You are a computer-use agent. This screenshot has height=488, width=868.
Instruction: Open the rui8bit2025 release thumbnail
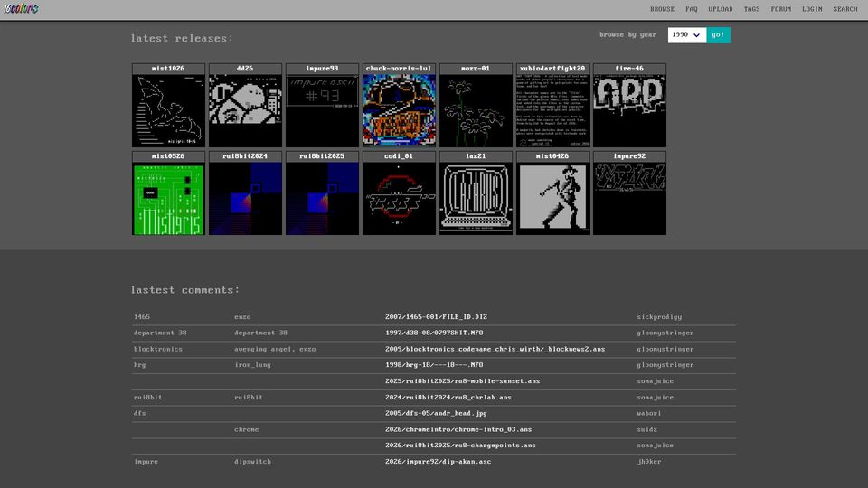(322, 193)
